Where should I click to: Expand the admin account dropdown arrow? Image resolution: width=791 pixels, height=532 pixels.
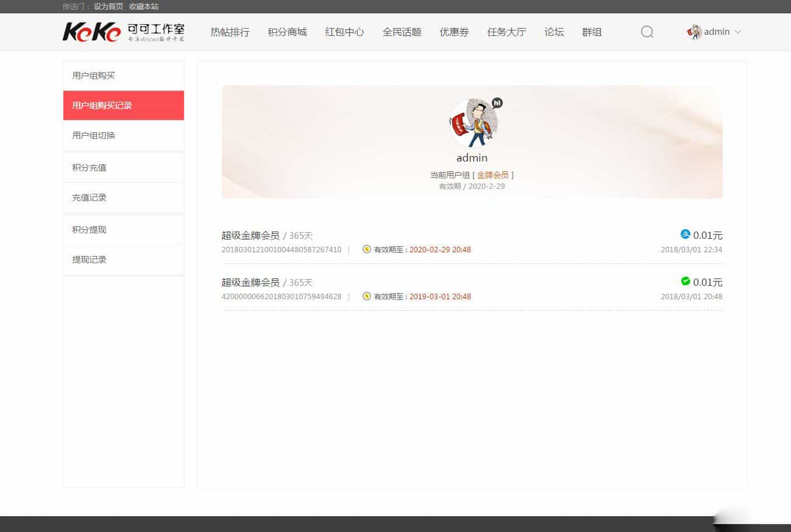point(738,32)
